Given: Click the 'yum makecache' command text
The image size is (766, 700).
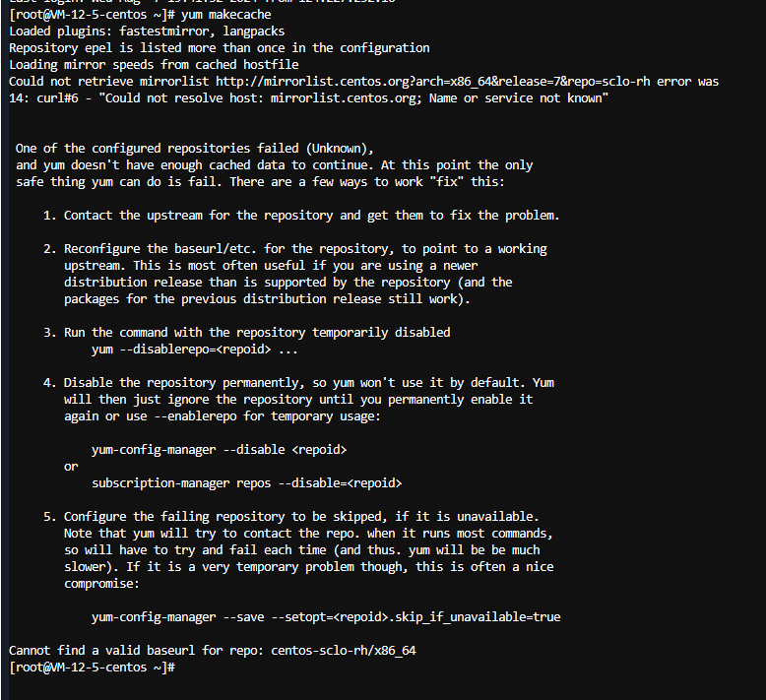Looking at the screenshot, I should (225, 15).
